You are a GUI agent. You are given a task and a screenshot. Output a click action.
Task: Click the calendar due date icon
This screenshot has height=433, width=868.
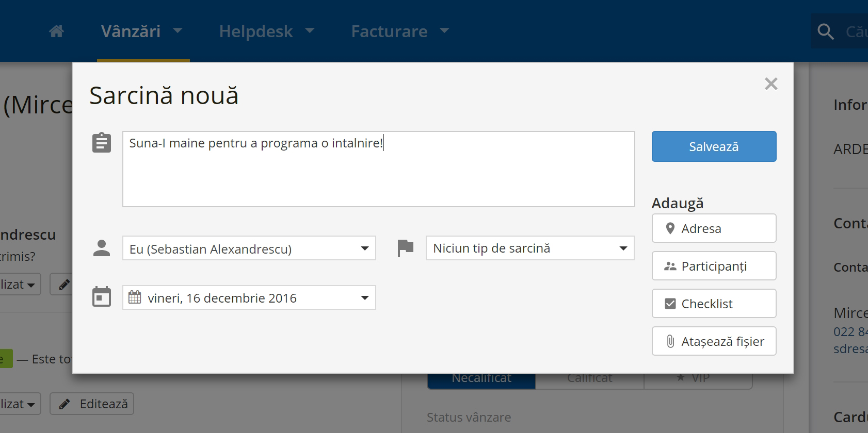click(x=102, y=296)
